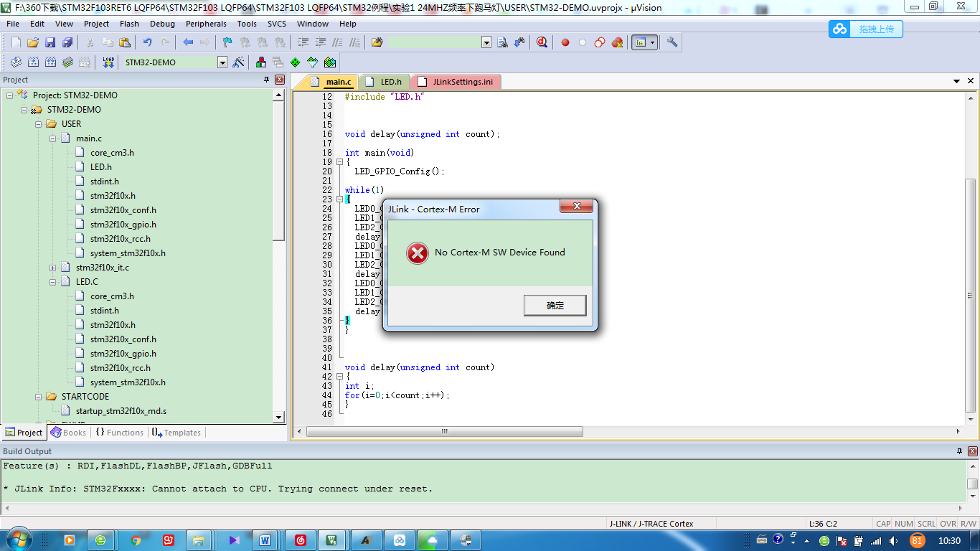The width and height of the screenshot is (980, 551).
Task: Confirm the JLink error with 确定 button
Action: (x=555, y=306)
